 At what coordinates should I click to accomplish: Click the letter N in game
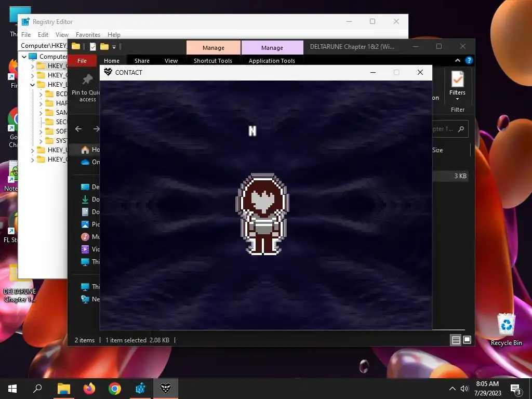tap(252, 131)
